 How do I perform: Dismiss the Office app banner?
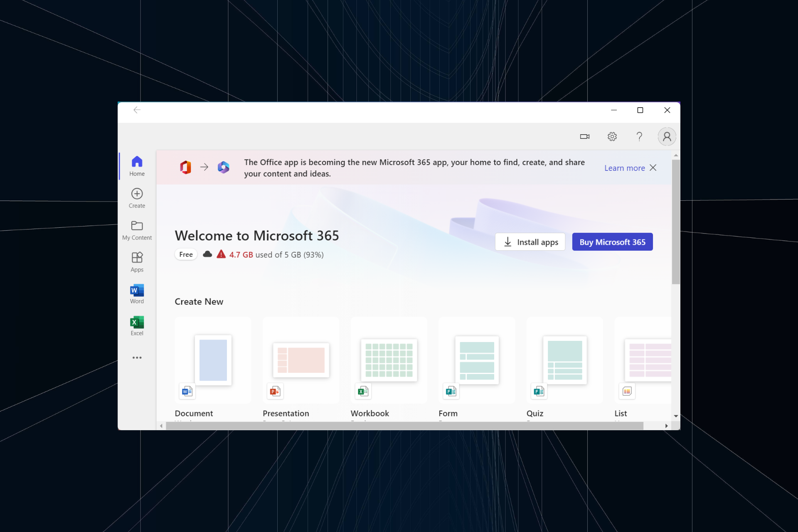653,167
